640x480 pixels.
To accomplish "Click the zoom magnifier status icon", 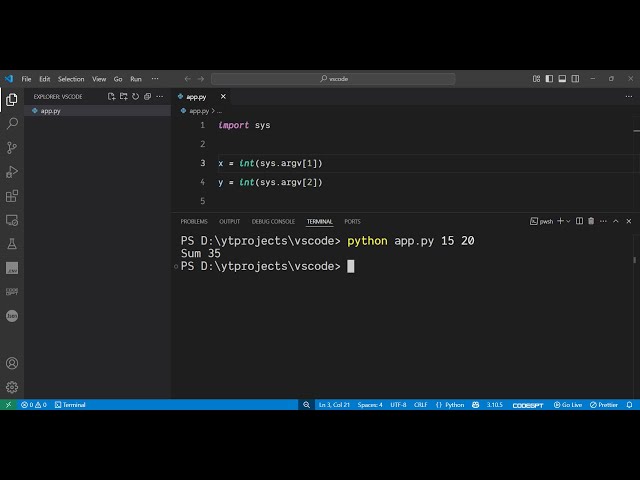I will 307,404.
